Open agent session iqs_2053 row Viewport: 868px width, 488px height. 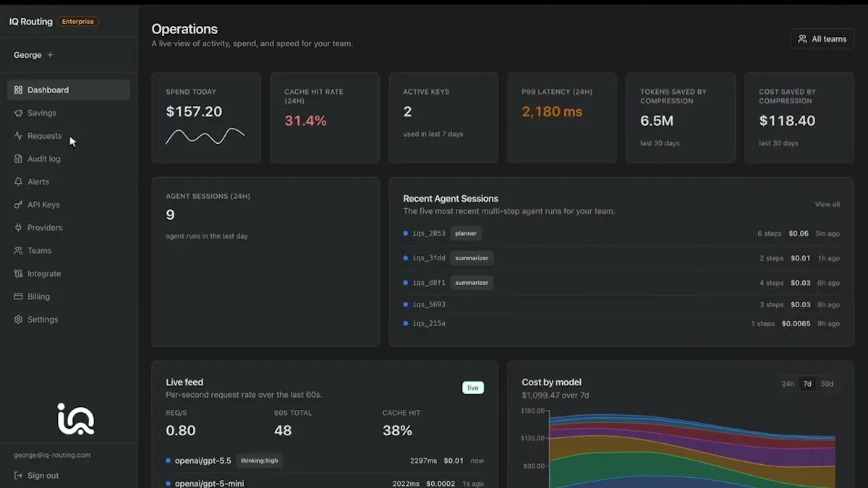[x=621, y=234]
